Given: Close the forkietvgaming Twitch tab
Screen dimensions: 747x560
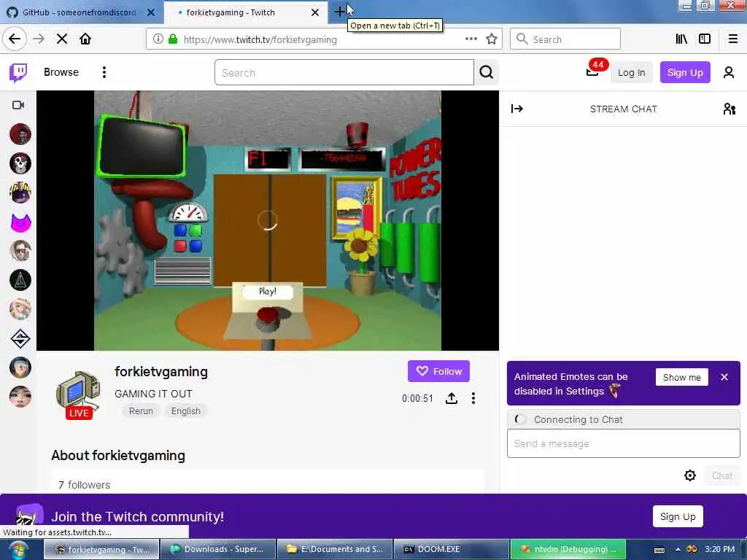Looking at the screenshot, I should tap(315, 12).
